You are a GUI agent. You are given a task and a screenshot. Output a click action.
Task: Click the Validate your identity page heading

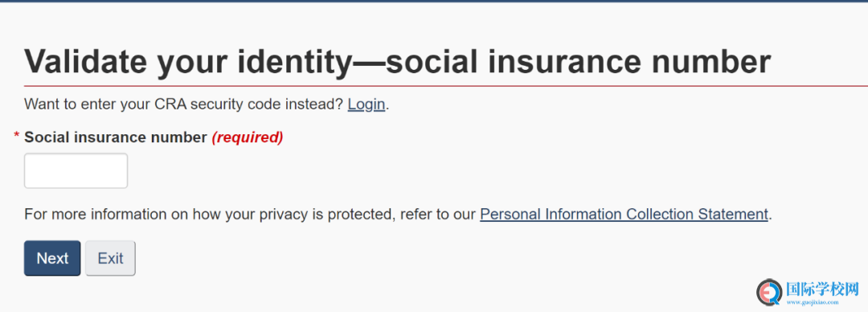398,61
